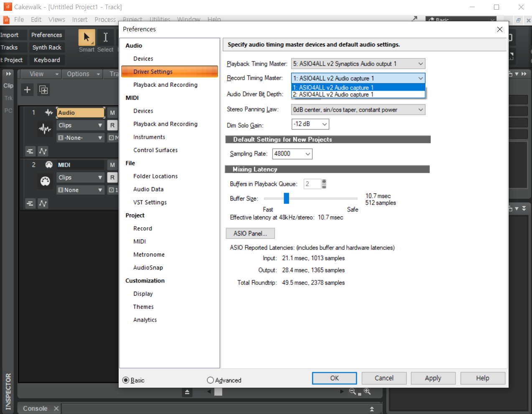
Task: Select the Basic radio button
Action: coord(126,380)
